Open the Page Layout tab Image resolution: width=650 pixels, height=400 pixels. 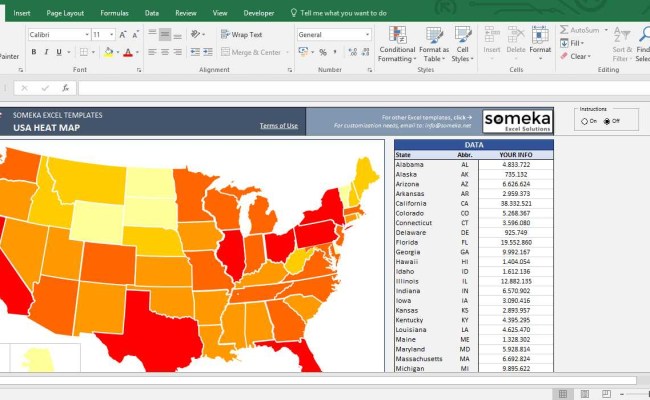click(x=65, y=13)
